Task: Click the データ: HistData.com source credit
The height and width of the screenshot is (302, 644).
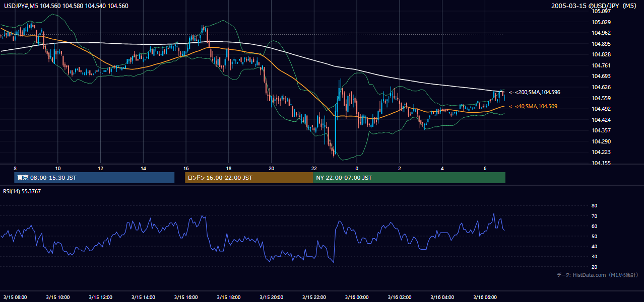Action: point(598,275)
